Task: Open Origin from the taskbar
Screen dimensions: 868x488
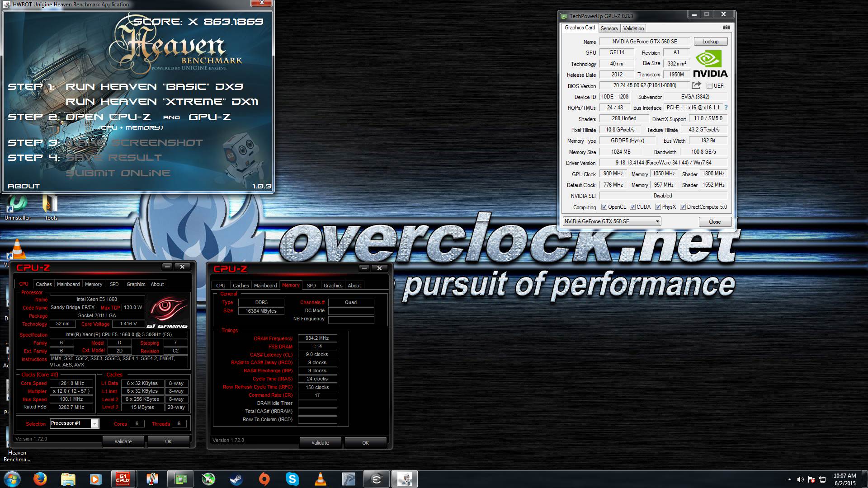Action: point(264,479)
